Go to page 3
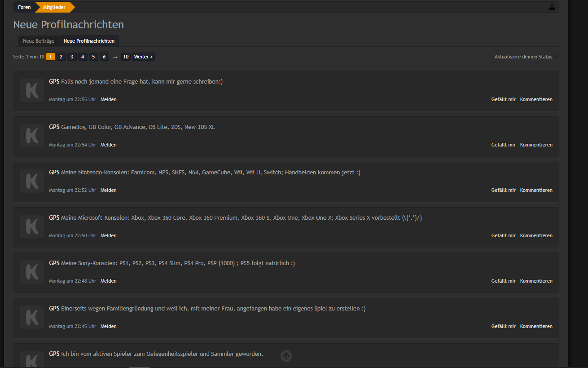This screenshot has height=368, width=588. point(72,57)
